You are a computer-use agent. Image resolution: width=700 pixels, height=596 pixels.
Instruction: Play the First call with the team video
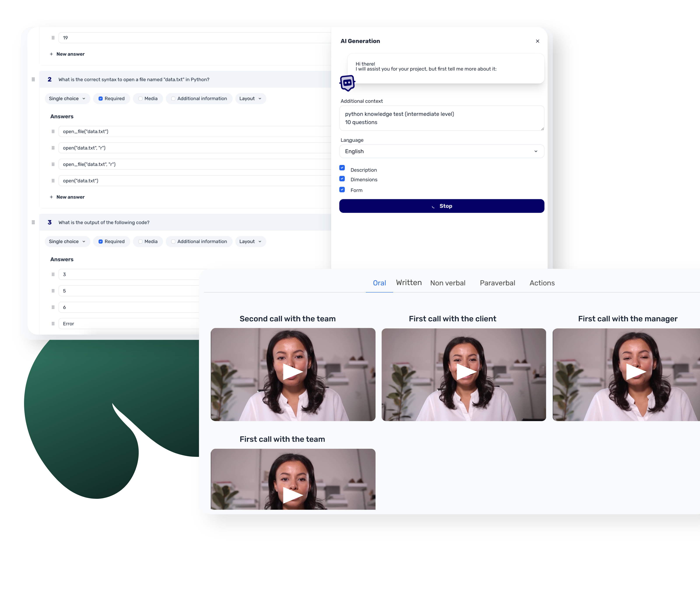(293, 495)
